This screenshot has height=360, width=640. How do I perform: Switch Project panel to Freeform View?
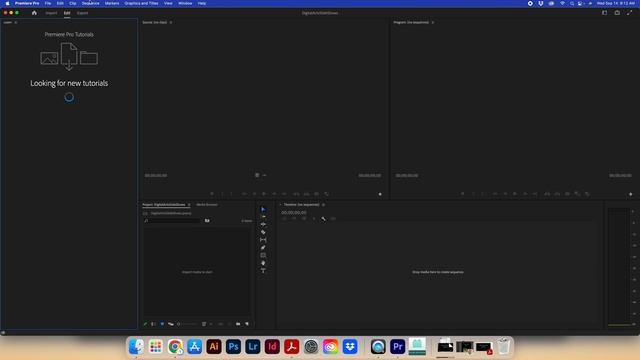click(x=171, y=324)
